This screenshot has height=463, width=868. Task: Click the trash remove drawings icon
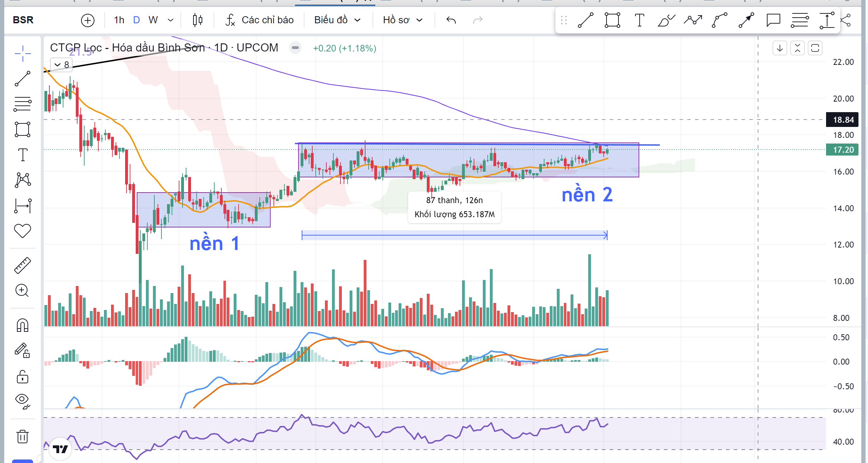pyautogui.click(x=23, y=437)
